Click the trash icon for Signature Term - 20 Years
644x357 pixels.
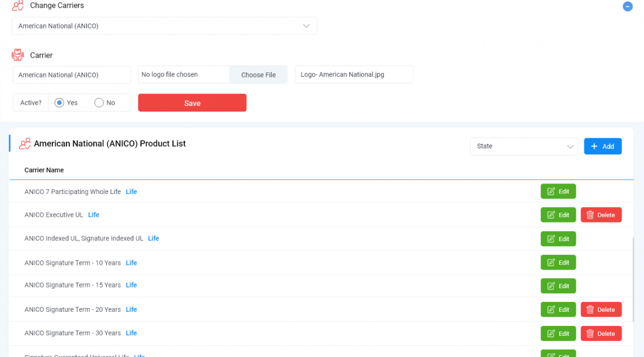coord(590,310)
